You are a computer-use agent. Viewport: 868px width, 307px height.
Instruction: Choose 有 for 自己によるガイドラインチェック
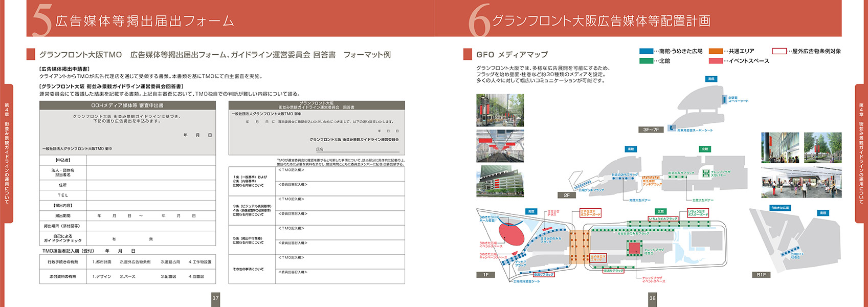coord(114,238)
